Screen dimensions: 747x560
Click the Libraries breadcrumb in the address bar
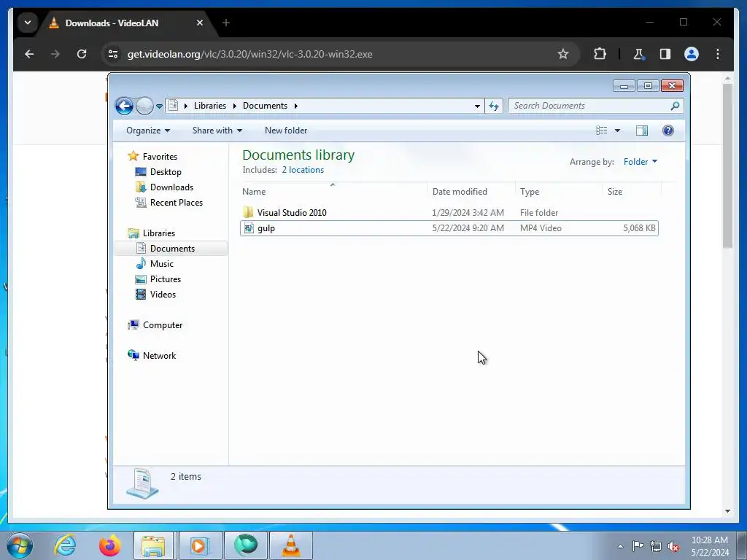point(209,106)
